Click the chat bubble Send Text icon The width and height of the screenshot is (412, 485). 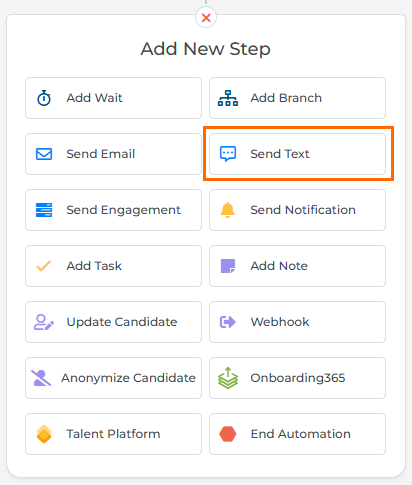[x=228, y=154]
